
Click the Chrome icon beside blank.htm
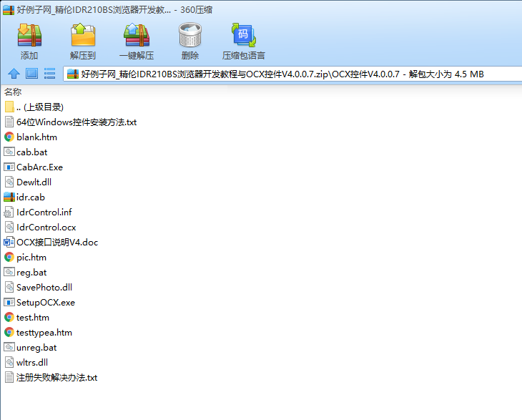(9, 137)
